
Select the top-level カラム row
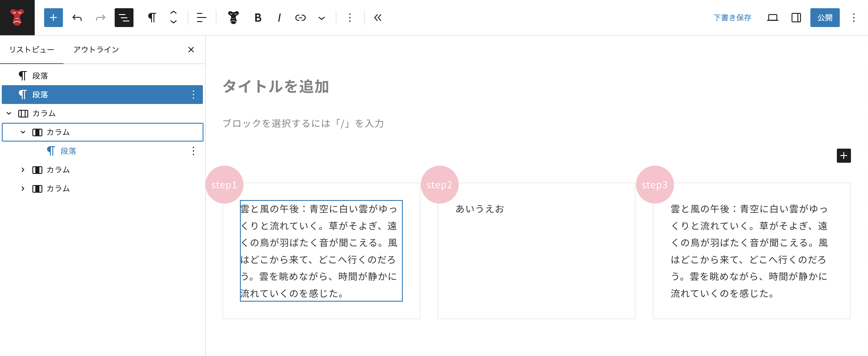[x=102, y=113]
